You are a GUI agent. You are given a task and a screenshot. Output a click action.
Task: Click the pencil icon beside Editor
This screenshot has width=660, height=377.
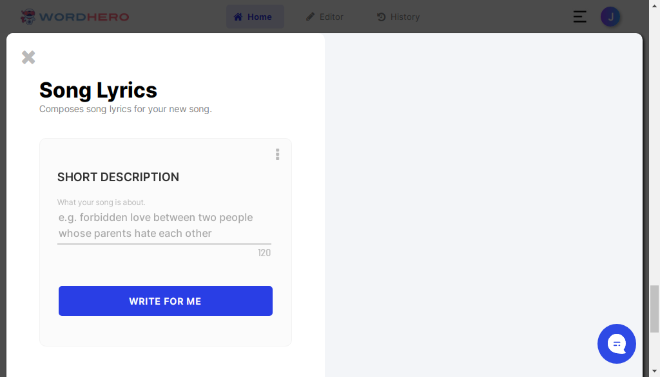310,17
